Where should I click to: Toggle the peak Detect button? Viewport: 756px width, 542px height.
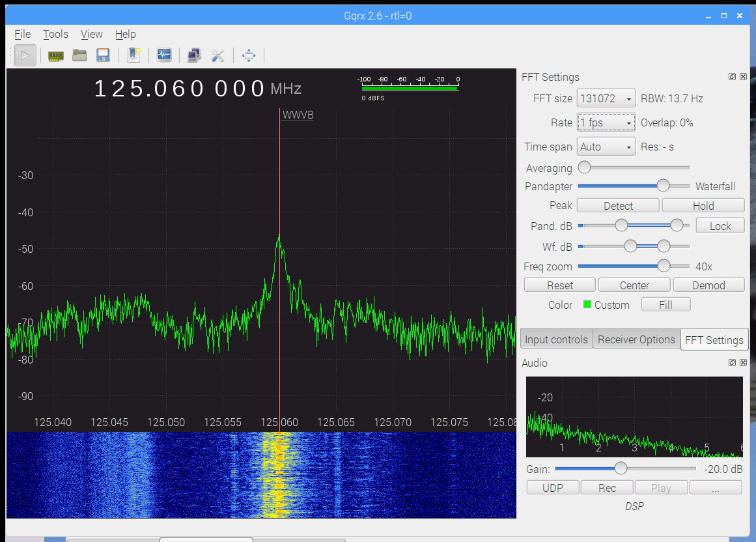(x=618, y=206)
